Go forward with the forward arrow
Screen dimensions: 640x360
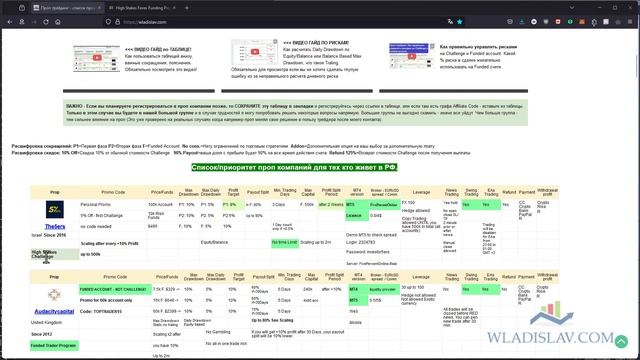tap(34, 22)
